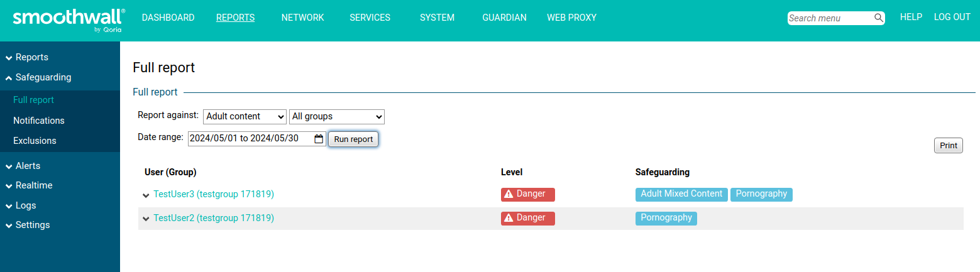Click the Print button
This screenshot has height=272, width=980.
pyautogui.click(x=948, y=146)
